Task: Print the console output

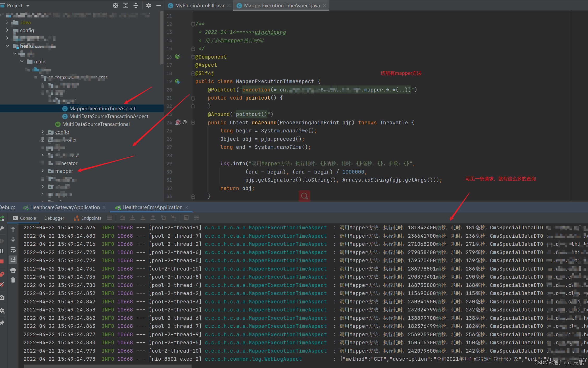Action: [13, 270]
